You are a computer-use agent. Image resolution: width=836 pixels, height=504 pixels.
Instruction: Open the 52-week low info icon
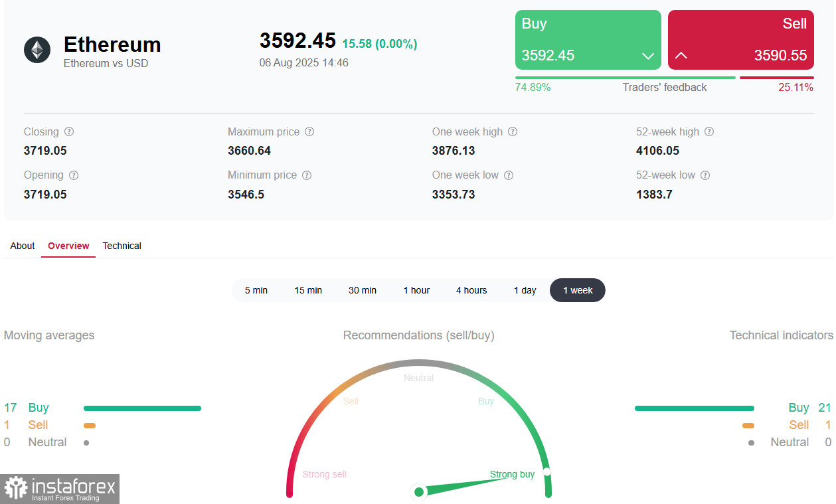pyautogui.click(x=705, y=175)
